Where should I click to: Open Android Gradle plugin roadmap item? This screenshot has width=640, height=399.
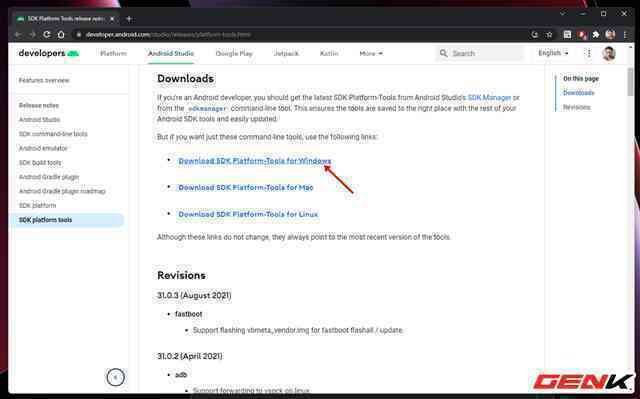point(62,191)
